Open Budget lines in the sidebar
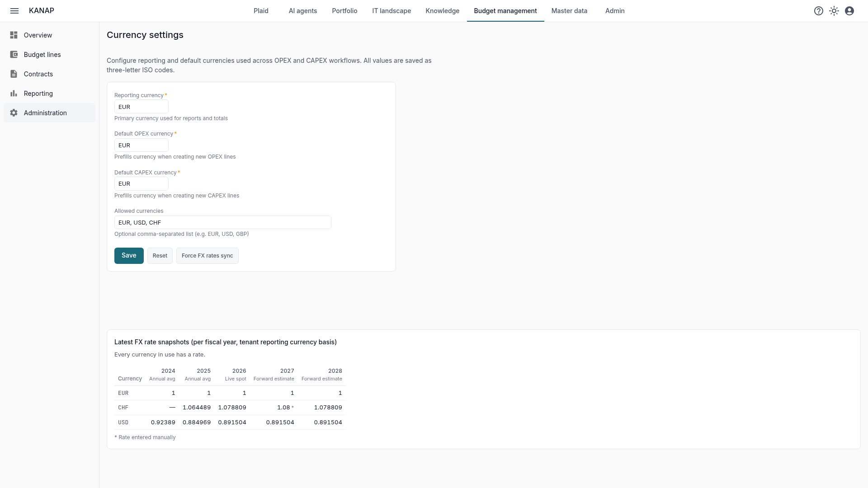868x488 pixels. point(50,55)
